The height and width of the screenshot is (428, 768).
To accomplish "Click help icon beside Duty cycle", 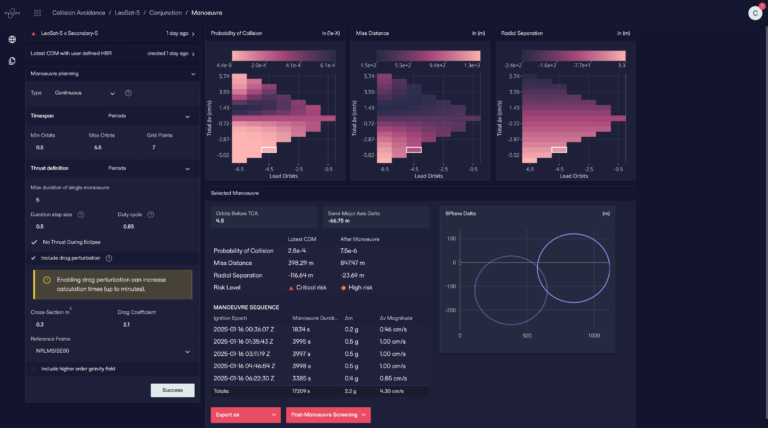I will tap(151, 214).
